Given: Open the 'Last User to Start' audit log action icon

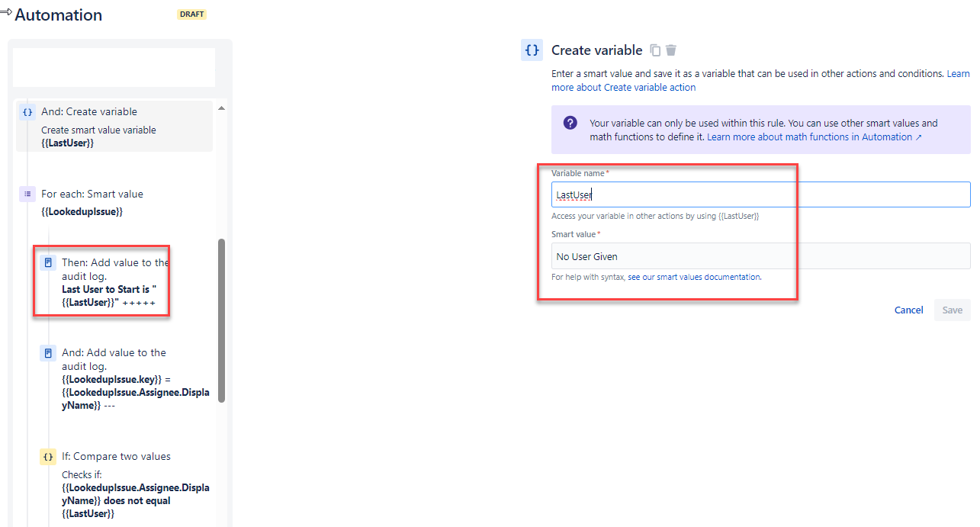Looking at the screenshot, I should pos(48,263).
